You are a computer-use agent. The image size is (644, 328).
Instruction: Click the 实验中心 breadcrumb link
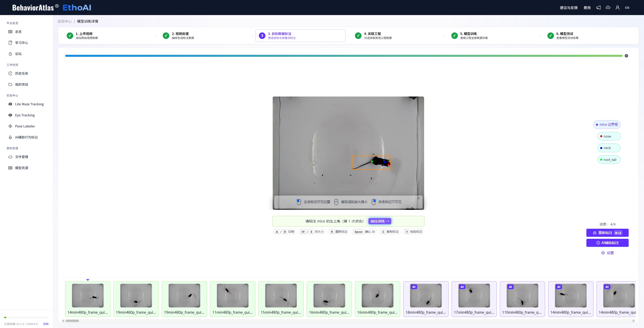(65, 21)
